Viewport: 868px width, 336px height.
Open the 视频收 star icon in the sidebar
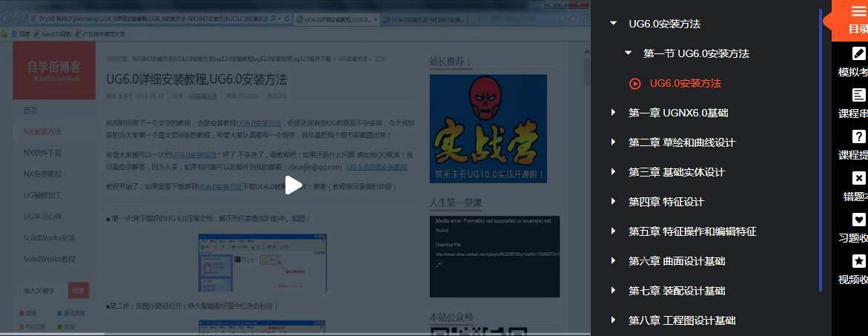(x=858, y=261)
